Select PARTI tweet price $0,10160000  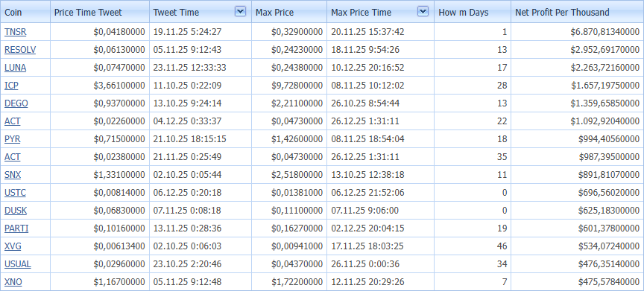pos(119,228)
